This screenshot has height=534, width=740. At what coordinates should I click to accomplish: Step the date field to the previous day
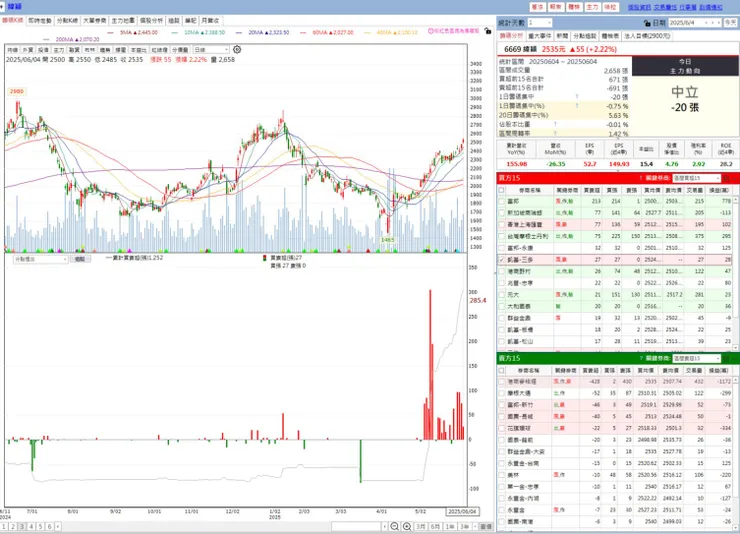[x=707, y=23]
